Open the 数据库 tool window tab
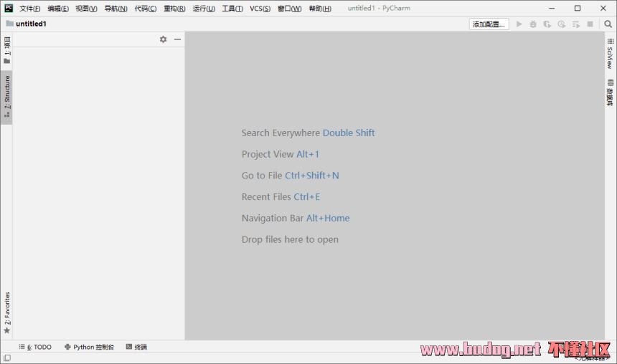This screenshot has height=364, width=617. [x=611, y=92]
